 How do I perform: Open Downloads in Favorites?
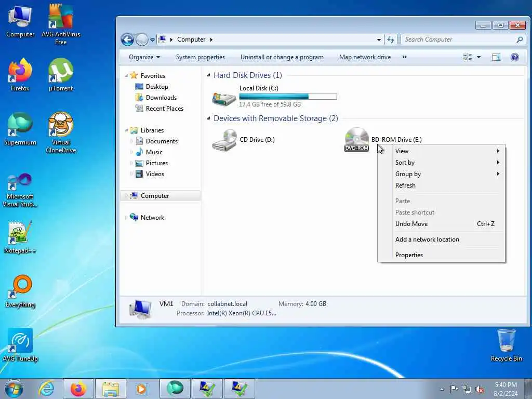point(161,97)
